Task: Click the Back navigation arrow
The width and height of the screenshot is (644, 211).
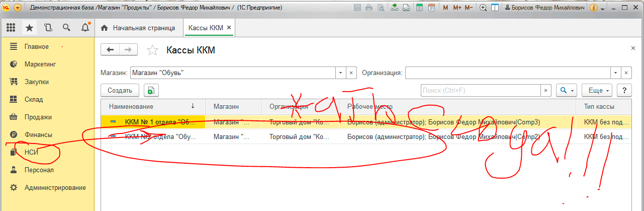Action: pyautogui.click(x=110, y=49)
